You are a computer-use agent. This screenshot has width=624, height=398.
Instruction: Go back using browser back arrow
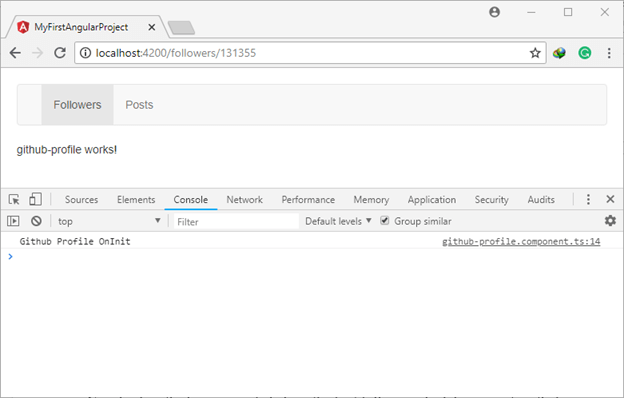(x=15, y=53)
